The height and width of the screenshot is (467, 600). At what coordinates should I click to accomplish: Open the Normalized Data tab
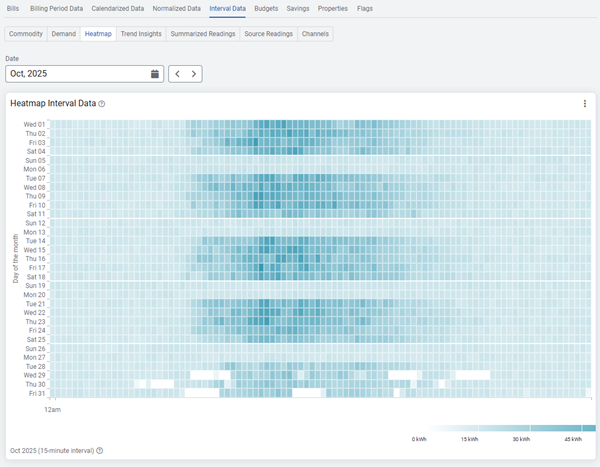177,8
